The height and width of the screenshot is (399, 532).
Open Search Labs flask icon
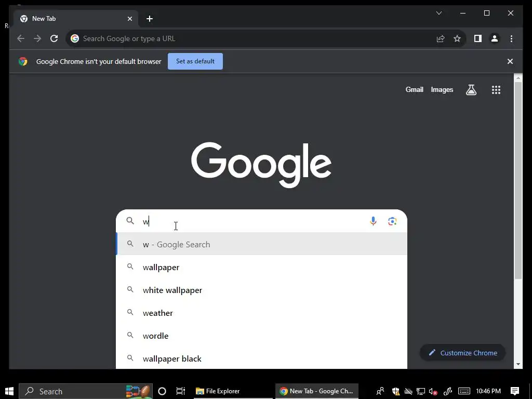coord(471,90)
